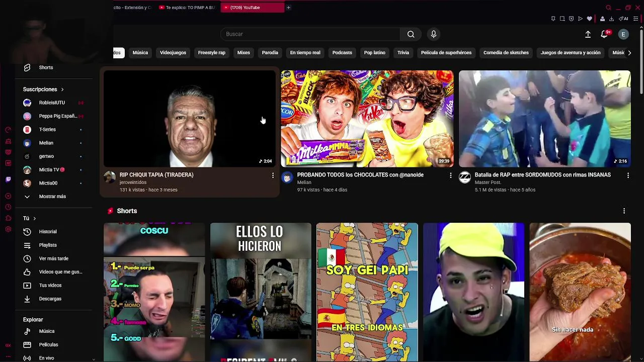Open sidebar extensions cube icon
Viewport: 644px width, 362px height.
point(8,218)
